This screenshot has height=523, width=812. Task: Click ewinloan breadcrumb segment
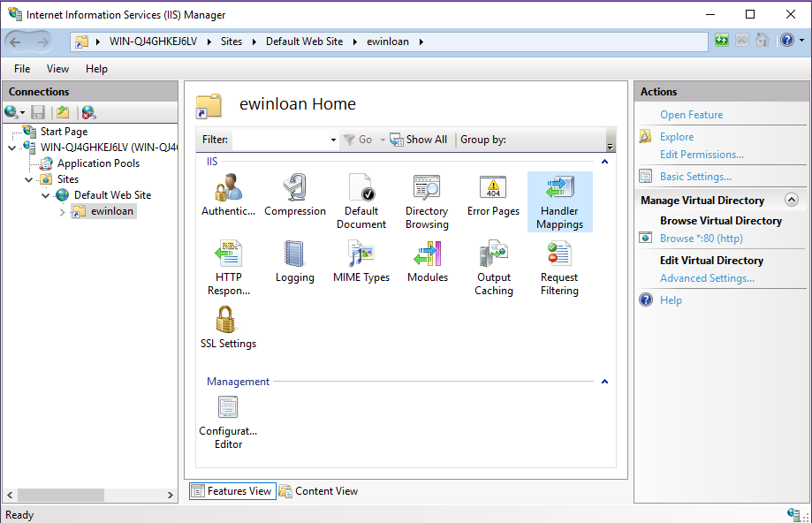tap(388, 42)
